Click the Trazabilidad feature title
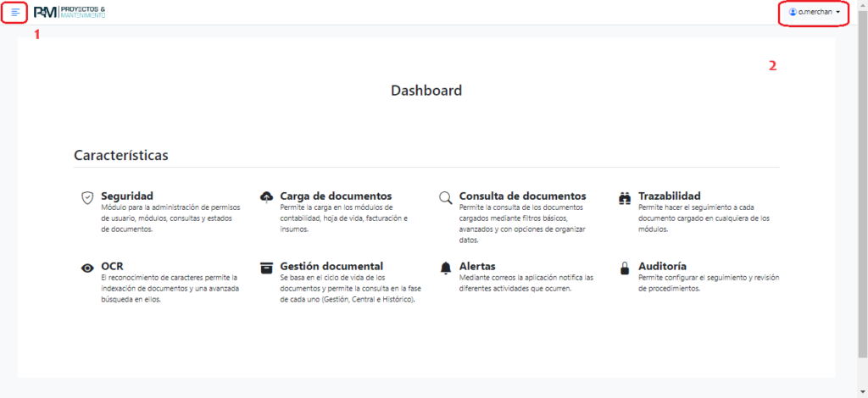Viewport: 868px width, 398px height. pyautogui.click(x=670, y=196)
